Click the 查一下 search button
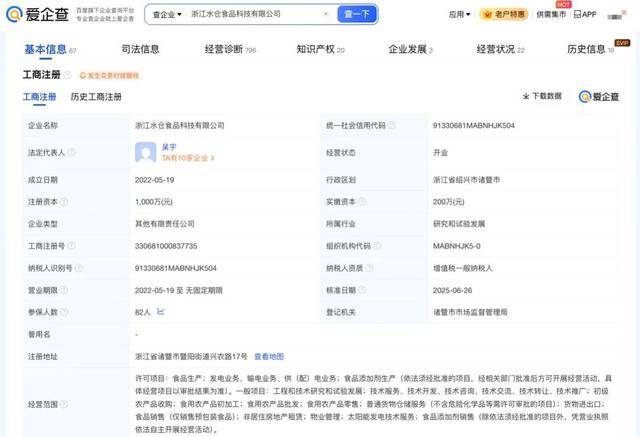Viewport: 640px width, 437px height. [x=357, y=15]
